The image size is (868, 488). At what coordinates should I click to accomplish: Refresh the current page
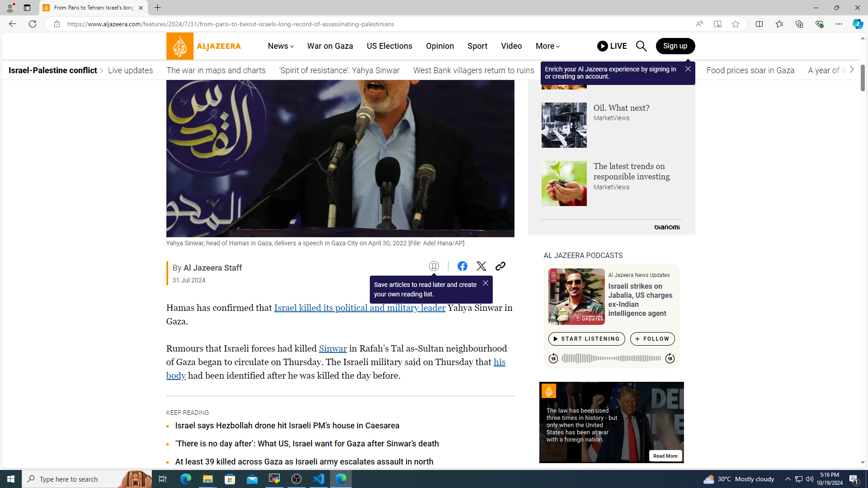click(x=32, y=24)
